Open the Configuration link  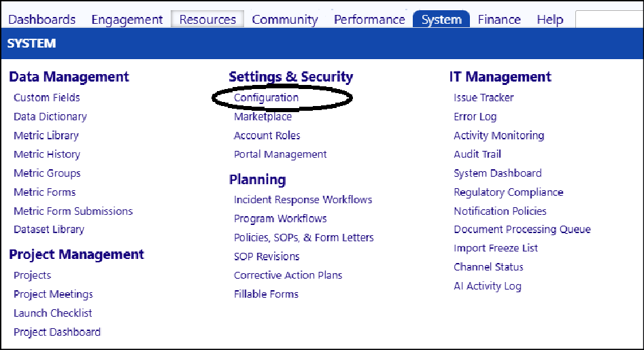(266, 98)
